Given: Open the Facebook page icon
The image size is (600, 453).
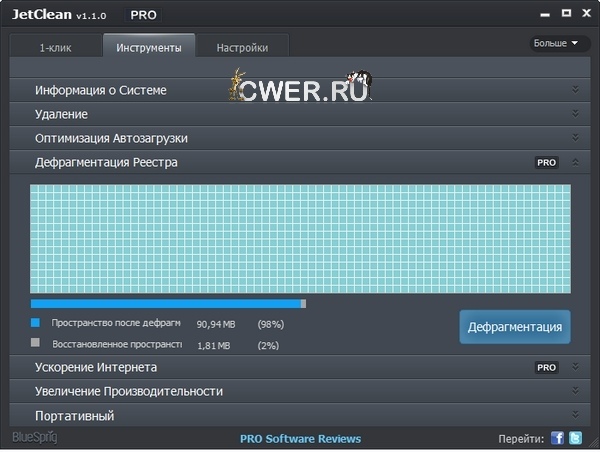Looking at the screenshot, I should coord(557,438).
